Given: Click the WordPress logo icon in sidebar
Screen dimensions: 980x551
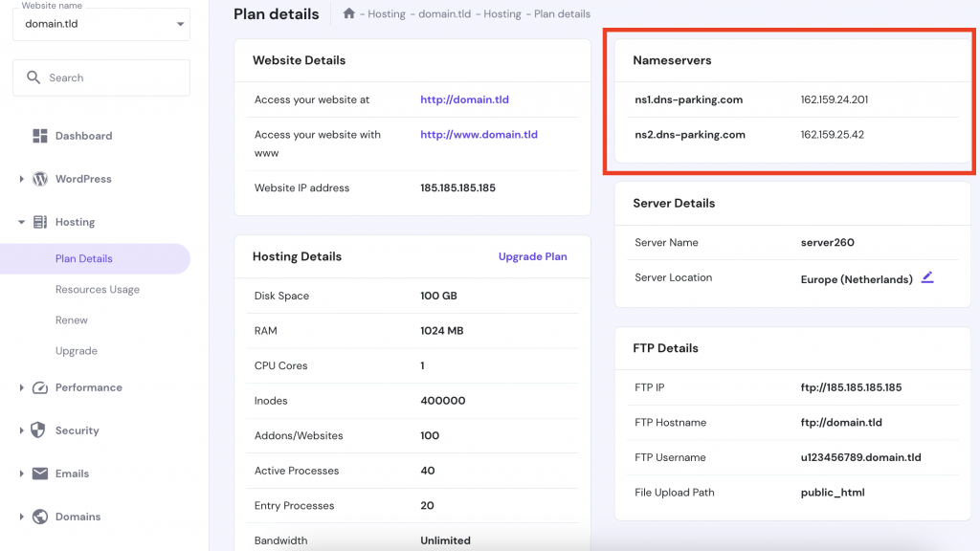Looking at the screenshot, I should (x=40, y=179).
